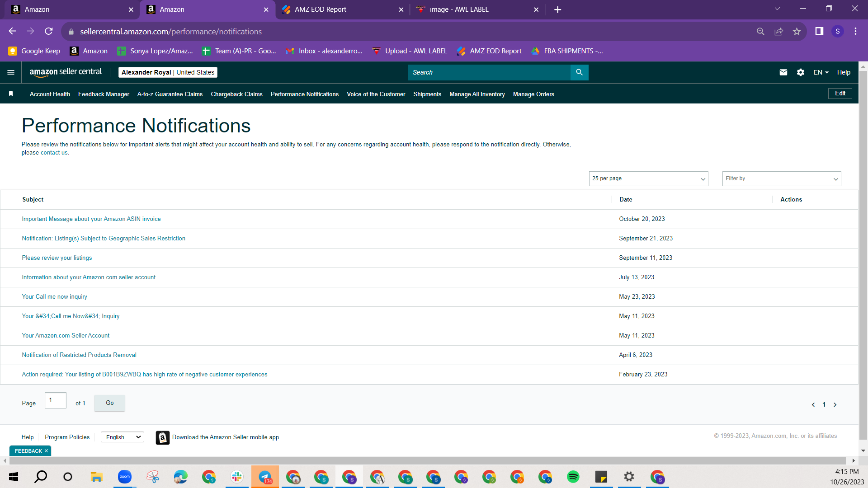868x488 pixels.
Task: Open buyer messages envelope icon
Action: tap(783, 72)
